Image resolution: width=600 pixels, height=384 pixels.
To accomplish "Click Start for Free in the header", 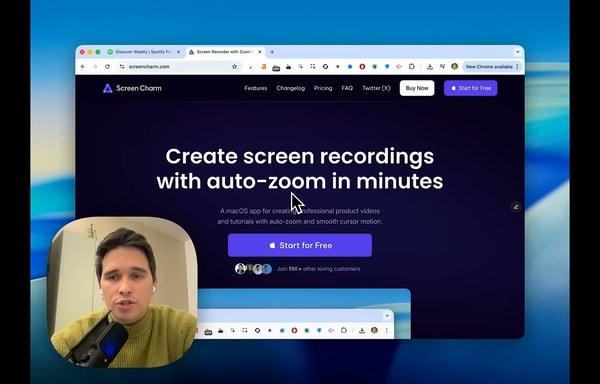I will [471, 88].
